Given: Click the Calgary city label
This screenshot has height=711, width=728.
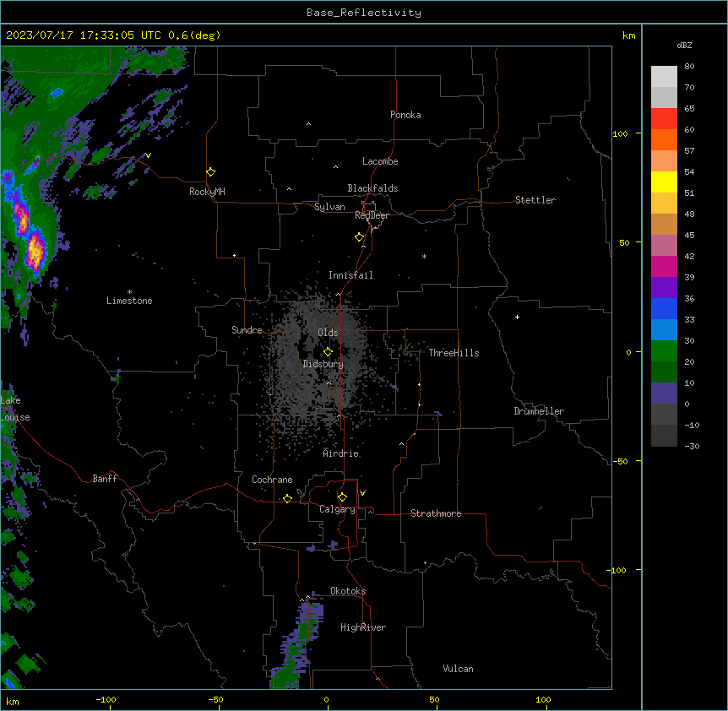Looking at the screenshot, I should tap(337, 509).
